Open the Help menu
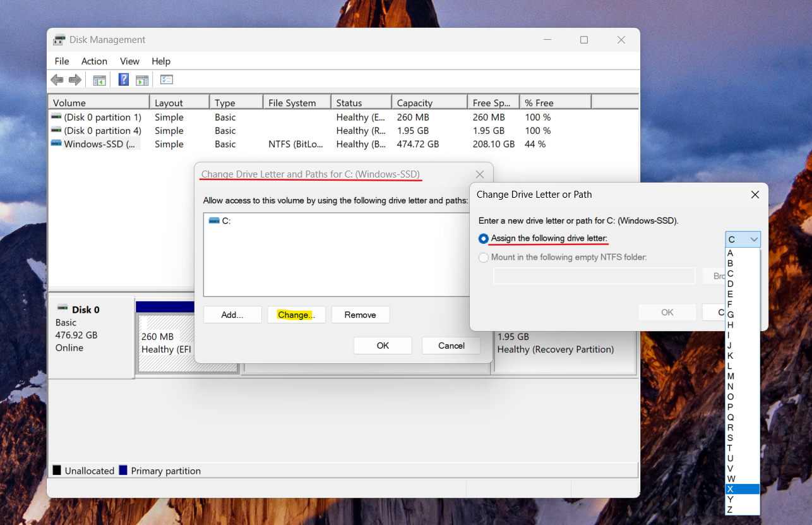Screen dimensions: 812x525 pyautogui.click(x=161, y=61)
